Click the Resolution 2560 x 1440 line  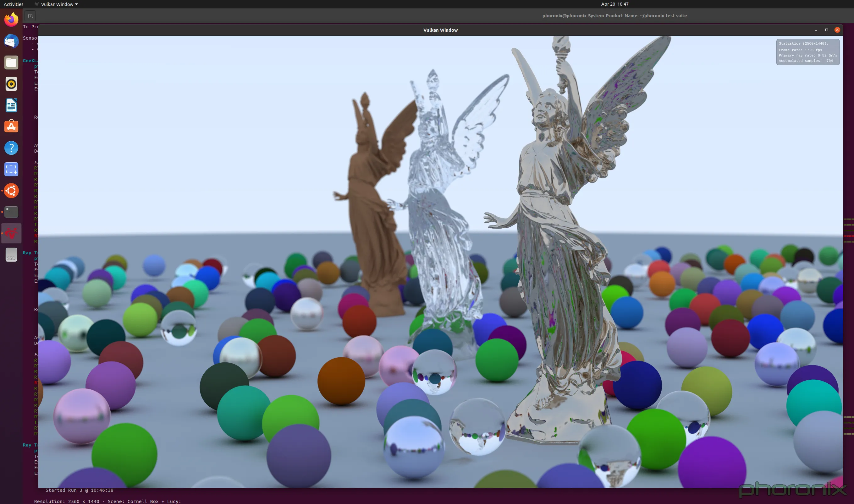coord(108,501)
